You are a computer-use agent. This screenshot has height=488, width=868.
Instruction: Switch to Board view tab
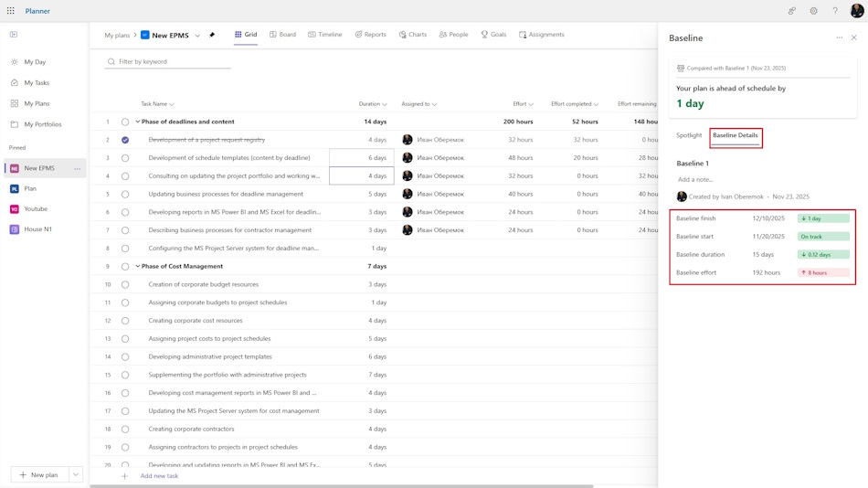coord(282,35)
